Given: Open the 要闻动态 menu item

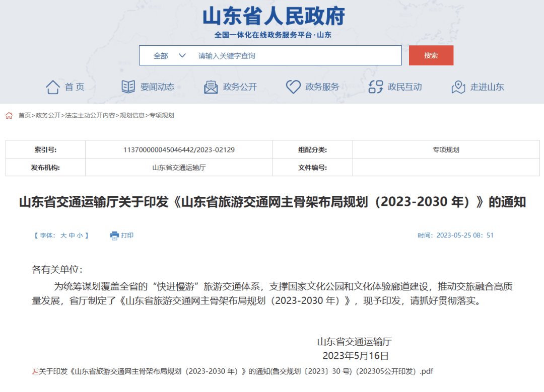Looking at the screenshot, I should (x=157, y=87).
